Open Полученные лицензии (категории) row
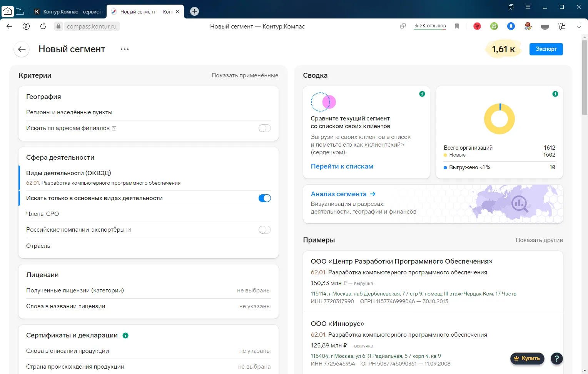Screen dimensions: 588x374 coord(149,291)
